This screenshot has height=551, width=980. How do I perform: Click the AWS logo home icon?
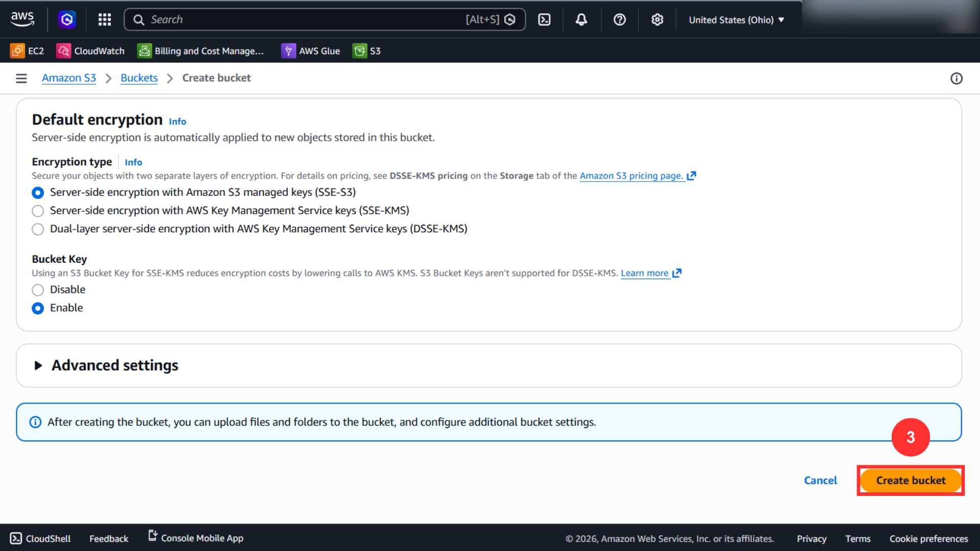point(22,19)
